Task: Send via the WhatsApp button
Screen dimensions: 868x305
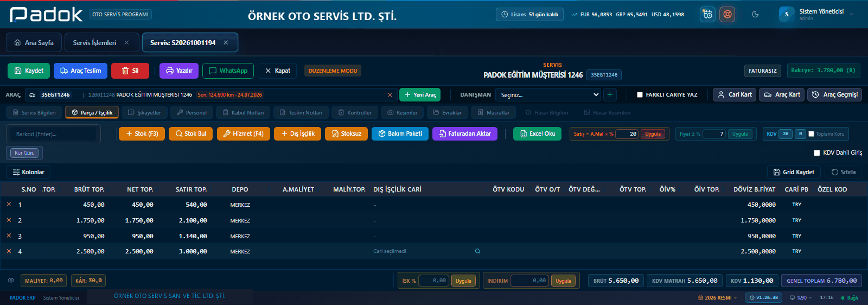Action: (228, 71)
